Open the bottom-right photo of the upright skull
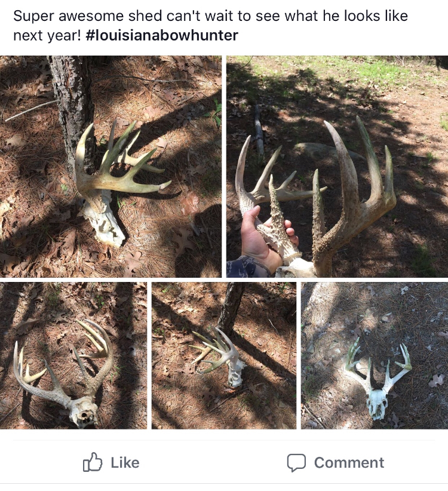 tap(375, 355)
